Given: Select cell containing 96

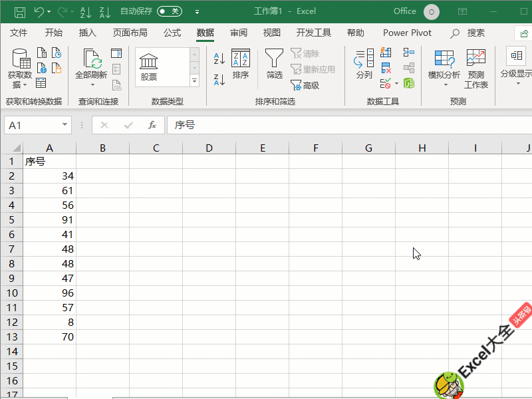Looking at the screenshot, I should (49, 293).
